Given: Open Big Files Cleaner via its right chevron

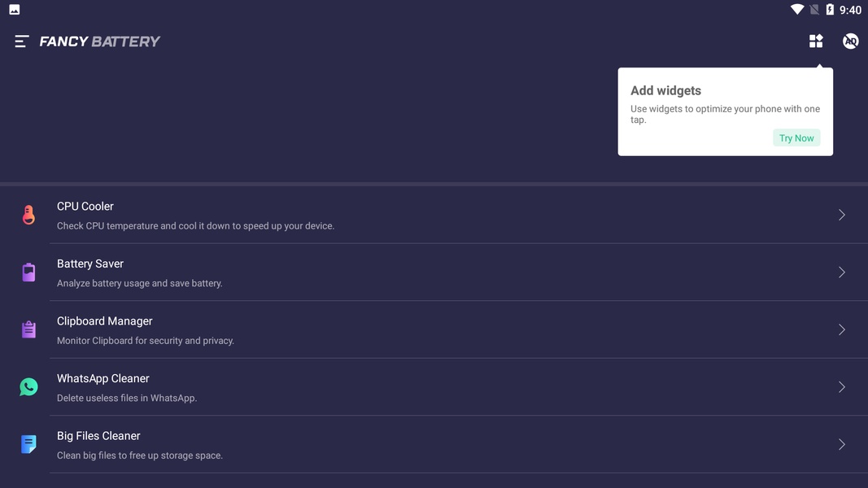Looking at the screenshot, I should 841,444.
